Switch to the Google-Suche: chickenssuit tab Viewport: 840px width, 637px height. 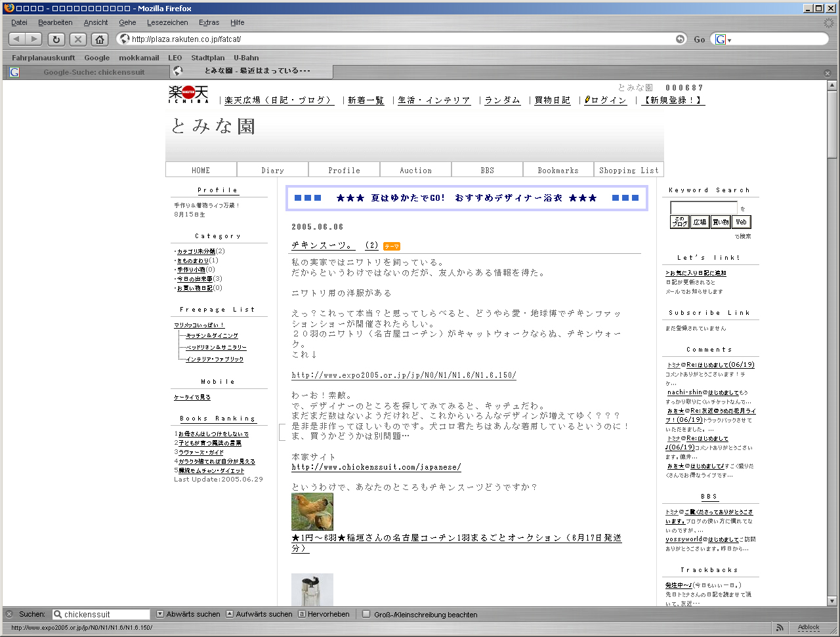87,72
